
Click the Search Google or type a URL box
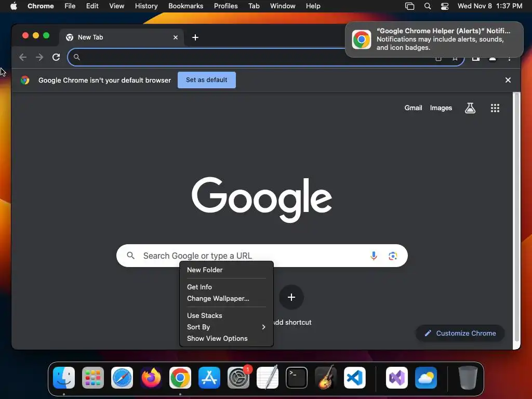tap(262, 256)
